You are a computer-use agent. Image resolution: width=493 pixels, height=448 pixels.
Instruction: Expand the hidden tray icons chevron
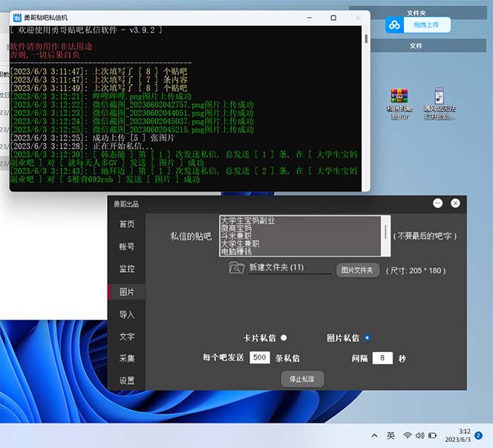(x=373, y=435)
